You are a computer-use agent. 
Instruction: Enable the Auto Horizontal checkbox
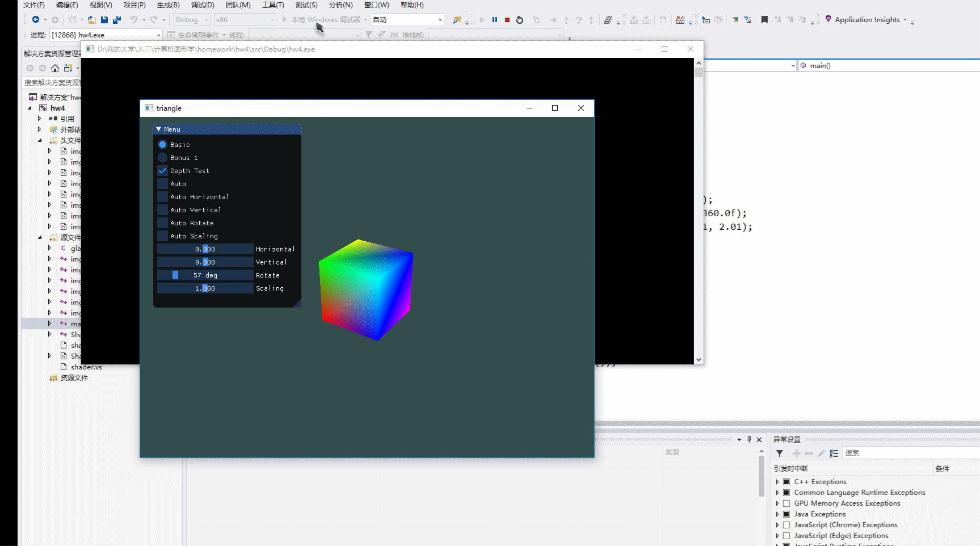pos(162,197)
